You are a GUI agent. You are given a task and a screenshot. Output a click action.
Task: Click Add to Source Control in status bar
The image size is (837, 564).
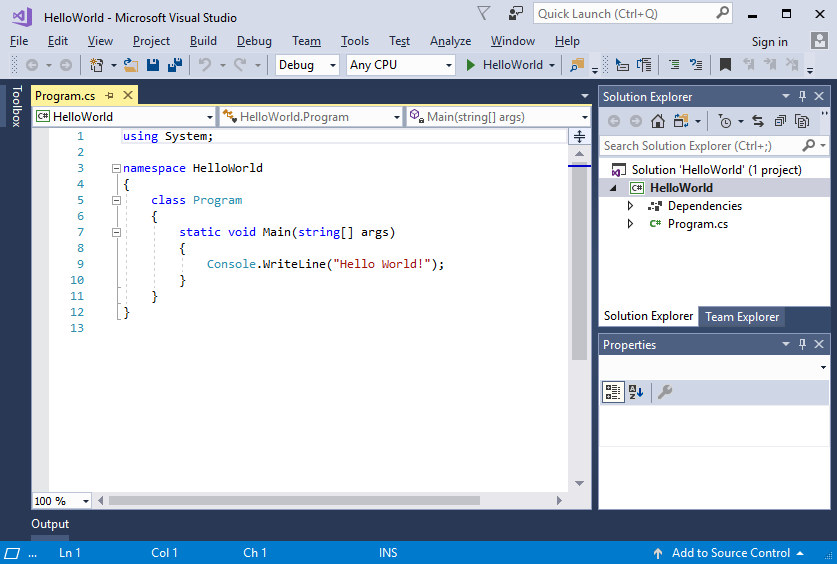tap(730, 553)
